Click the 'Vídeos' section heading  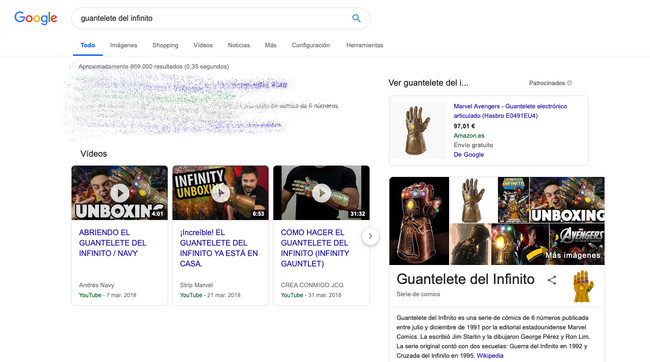tap(94, 154)
